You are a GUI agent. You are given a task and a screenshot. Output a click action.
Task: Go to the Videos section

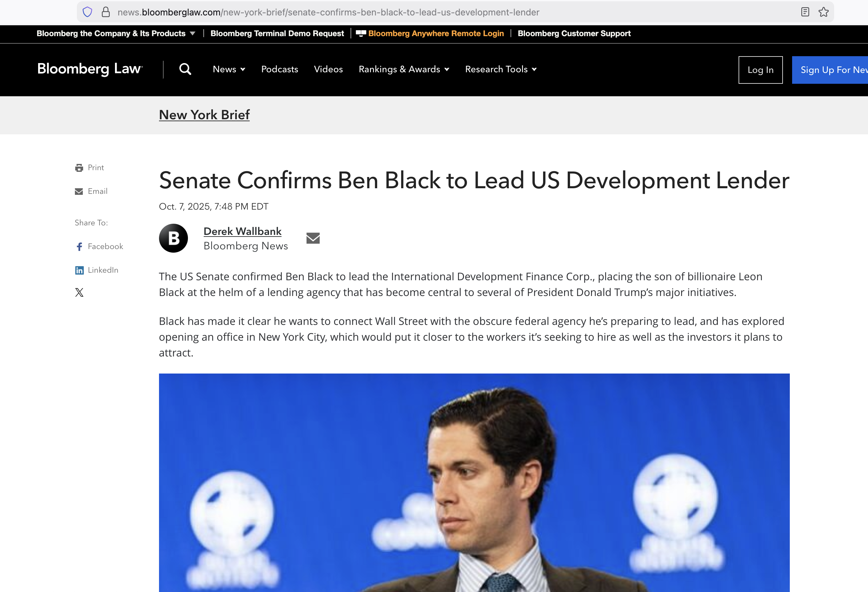tap(328, 69)
